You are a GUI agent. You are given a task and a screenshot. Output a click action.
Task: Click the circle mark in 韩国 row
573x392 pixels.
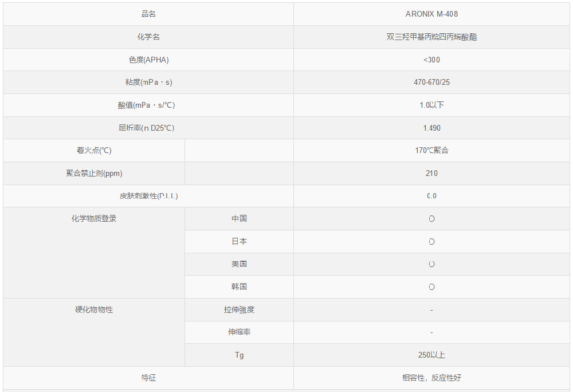[431, 287]
